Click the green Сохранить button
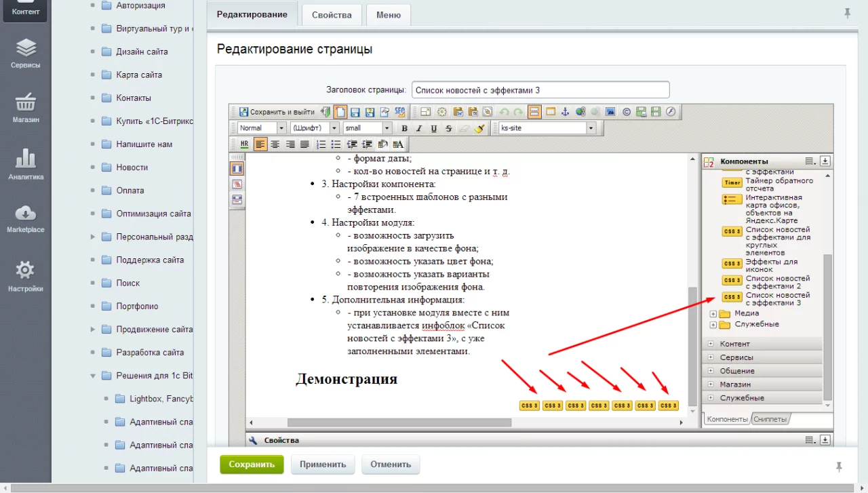Image resolution: width=868 pixels, height=493 pixels. 252,465
